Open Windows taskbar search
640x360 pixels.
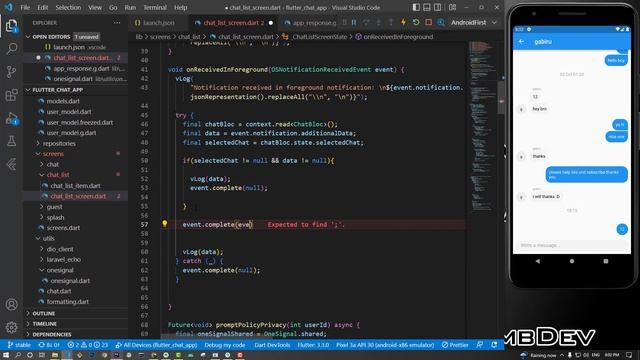(18, 355)
